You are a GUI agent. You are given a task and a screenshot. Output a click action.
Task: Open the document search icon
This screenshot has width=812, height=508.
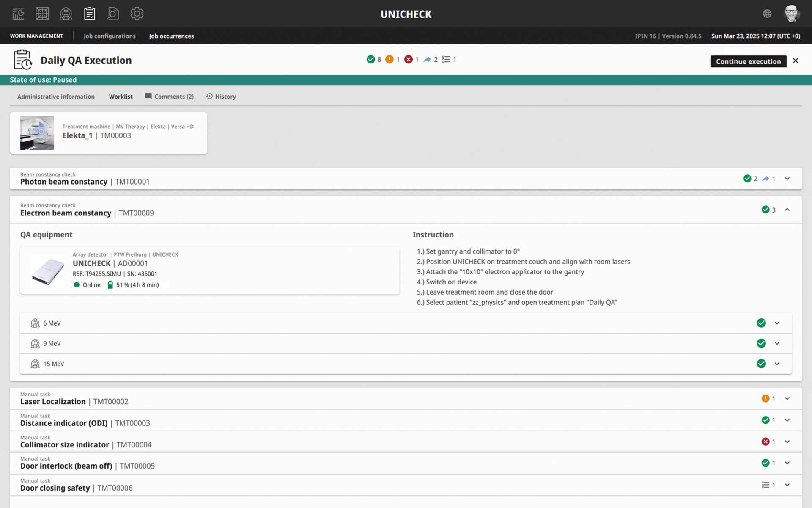point(113,14)
